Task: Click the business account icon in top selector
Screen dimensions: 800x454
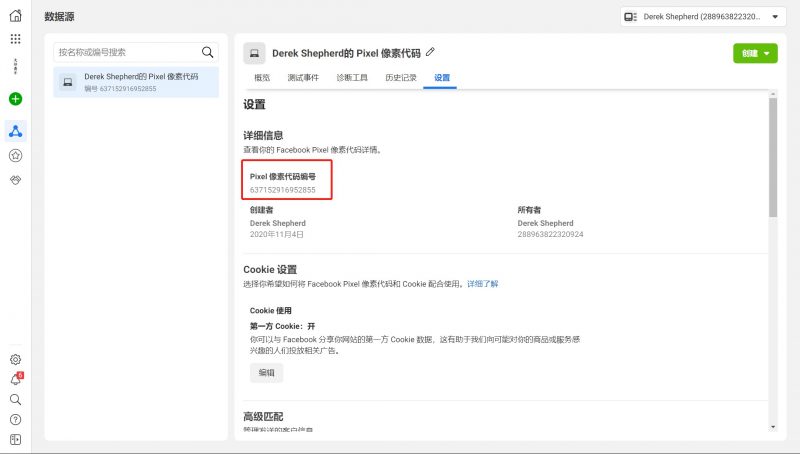Action: click(631, 17)
